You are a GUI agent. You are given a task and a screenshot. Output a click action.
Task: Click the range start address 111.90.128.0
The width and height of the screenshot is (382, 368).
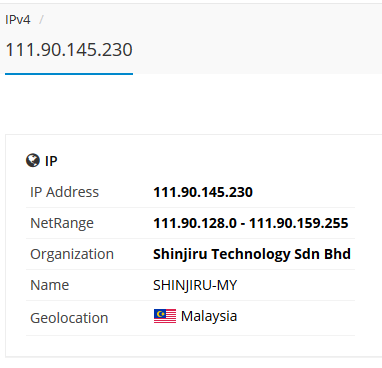pos(195,223)
